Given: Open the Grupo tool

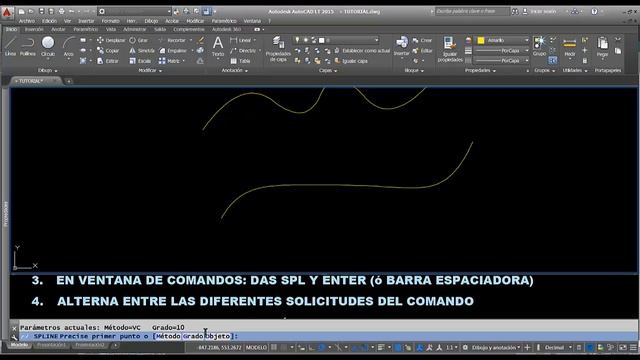Looking at the screenshot, I should pyautogui.click(x=539, y=46).
